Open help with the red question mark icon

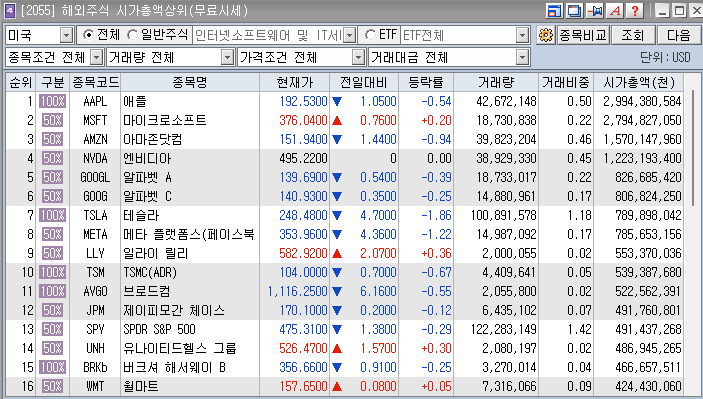pos(635,10)
